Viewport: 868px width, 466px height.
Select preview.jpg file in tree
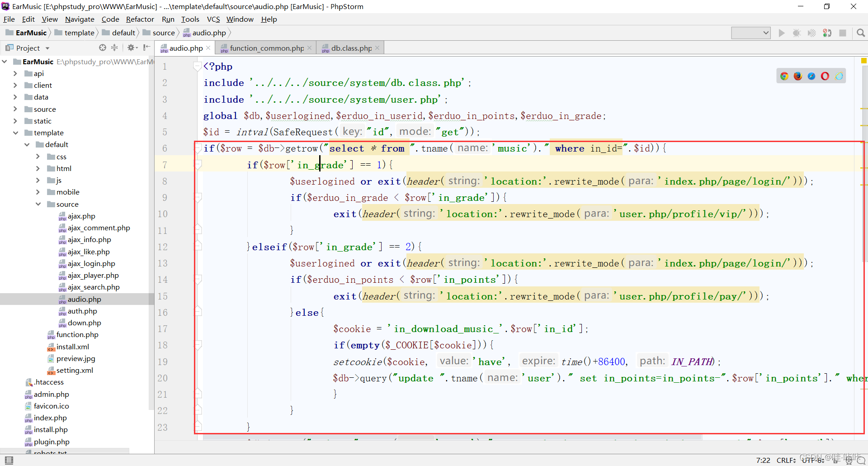71,358
